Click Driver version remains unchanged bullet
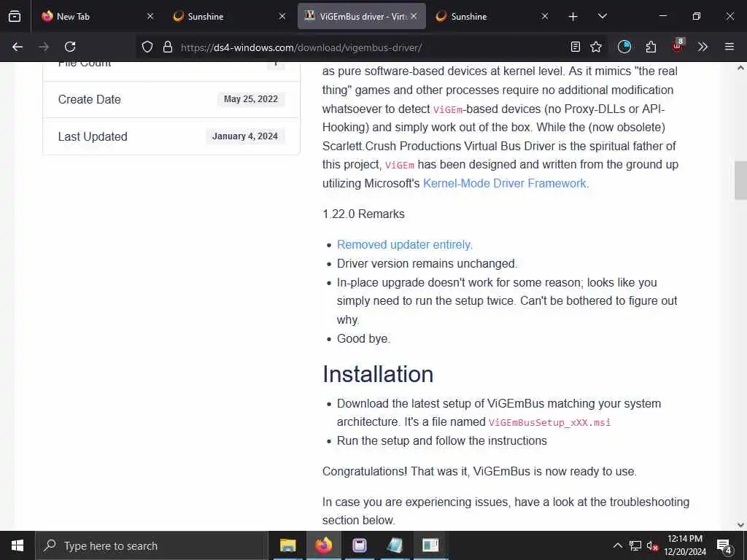 point(427,264)
